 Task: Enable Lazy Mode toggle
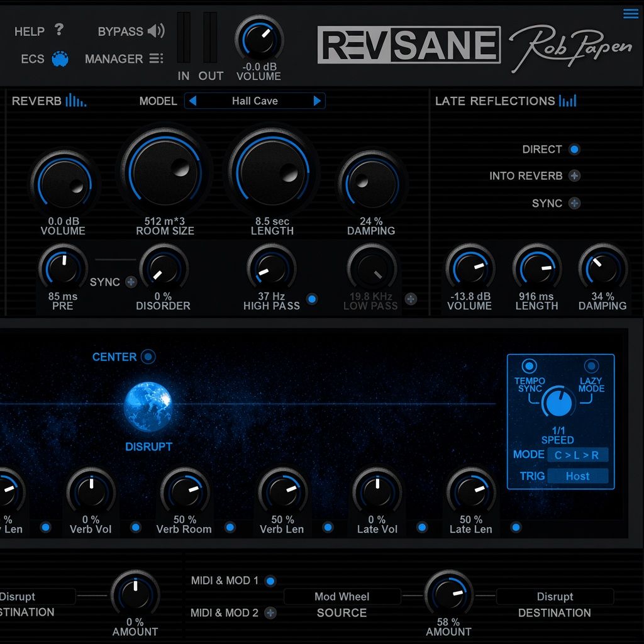coord(591,365)
